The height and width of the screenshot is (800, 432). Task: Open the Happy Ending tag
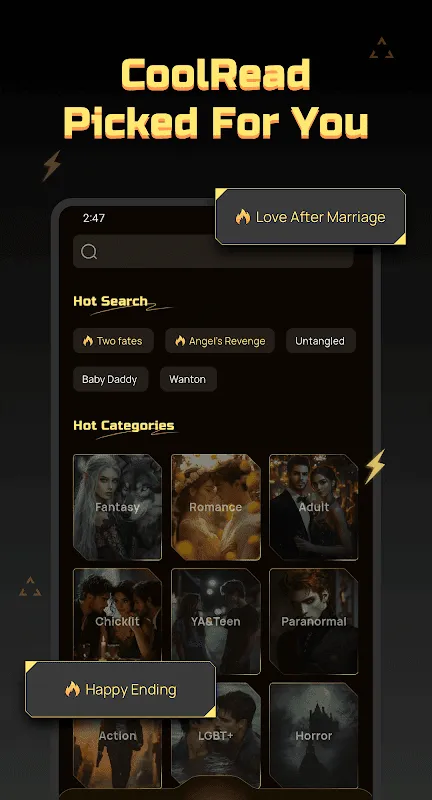coord(120,689)
